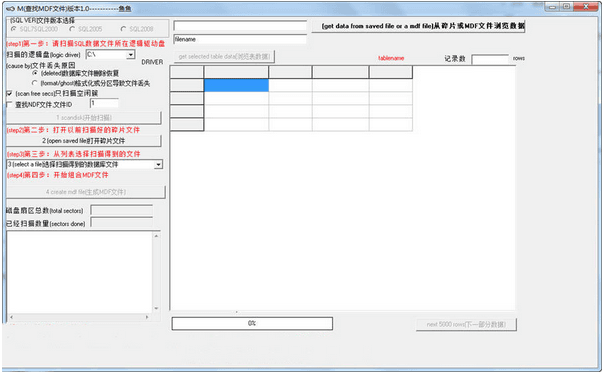
Task: Click the log box scroll right arrow
Action: [147, 317]
